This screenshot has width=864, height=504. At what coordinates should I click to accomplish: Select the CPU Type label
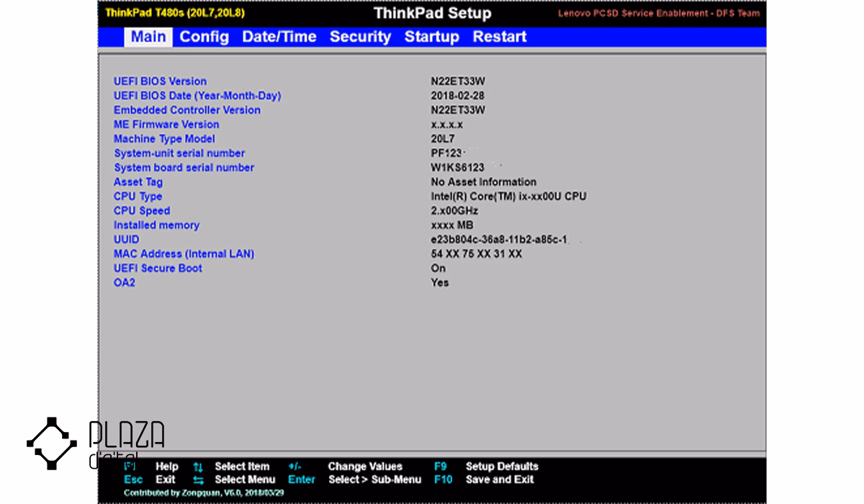(138, 197)
